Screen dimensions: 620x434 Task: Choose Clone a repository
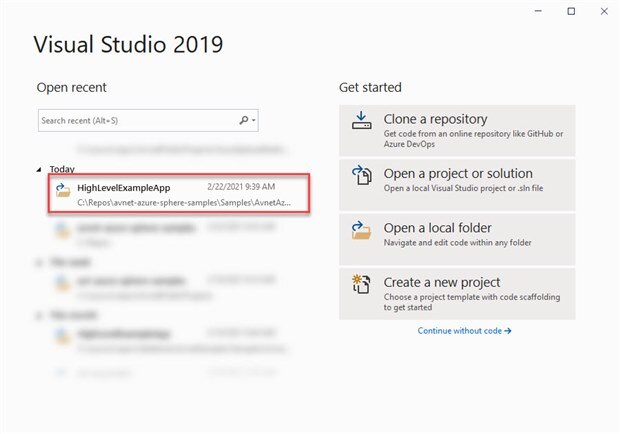pyautogui.click(x=458, y=128)
